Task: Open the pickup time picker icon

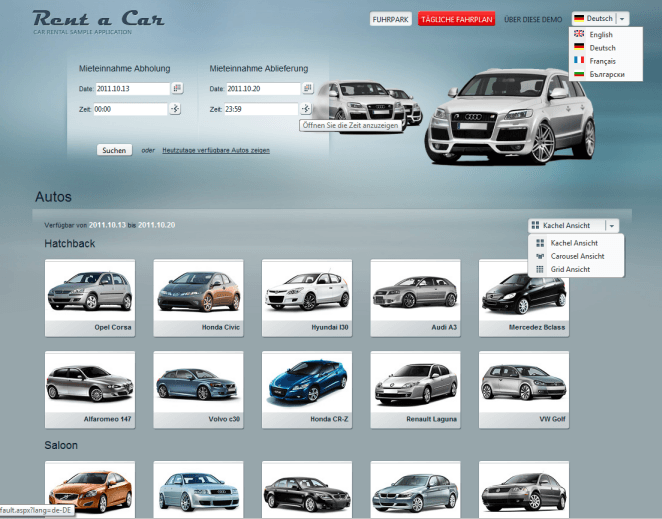Action: 175,109
